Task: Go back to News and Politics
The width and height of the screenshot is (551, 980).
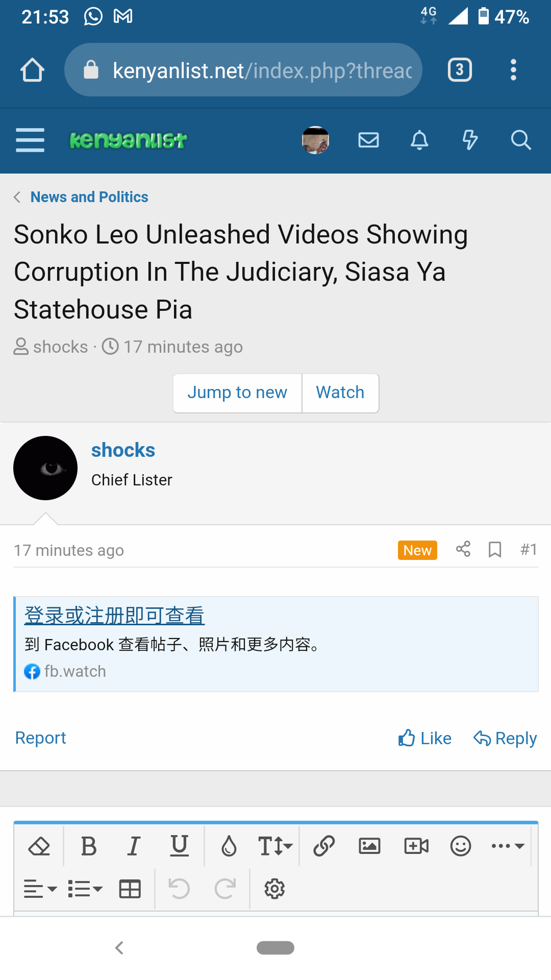Action: [89, 197]
